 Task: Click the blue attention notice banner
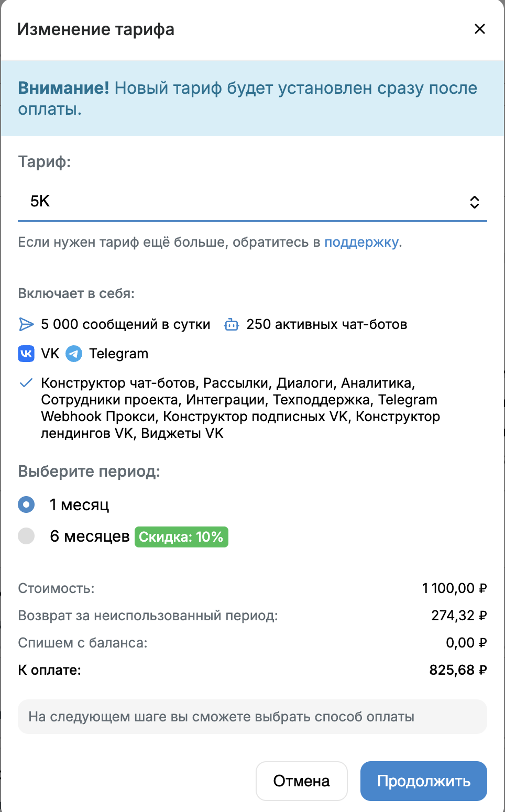pyautogui.click(x=252, y=98)
